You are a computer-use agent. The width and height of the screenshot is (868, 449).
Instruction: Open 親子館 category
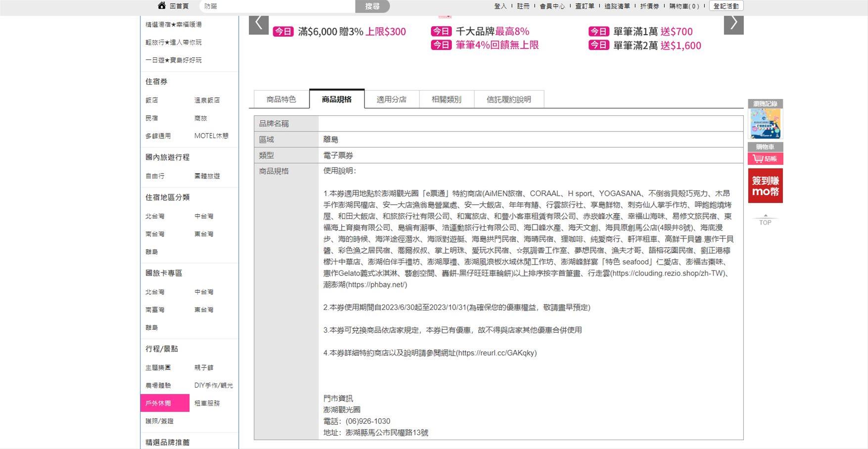(204, 367)
